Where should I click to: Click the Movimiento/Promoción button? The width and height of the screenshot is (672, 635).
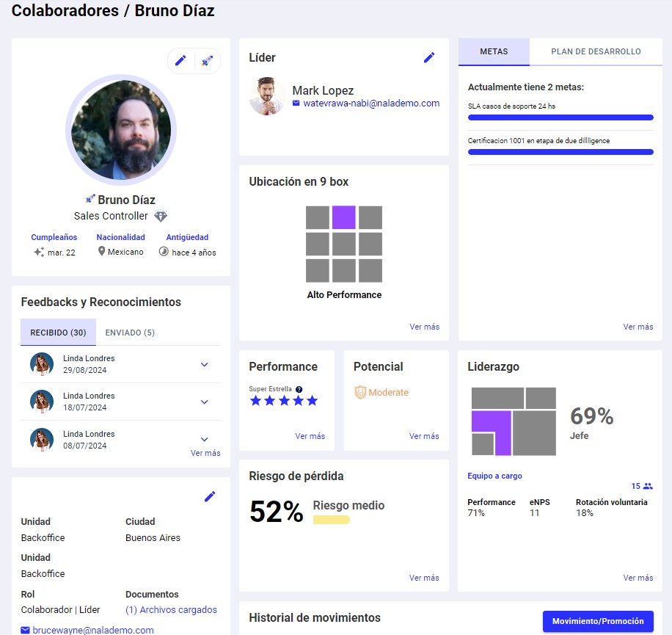pos(598,621)
